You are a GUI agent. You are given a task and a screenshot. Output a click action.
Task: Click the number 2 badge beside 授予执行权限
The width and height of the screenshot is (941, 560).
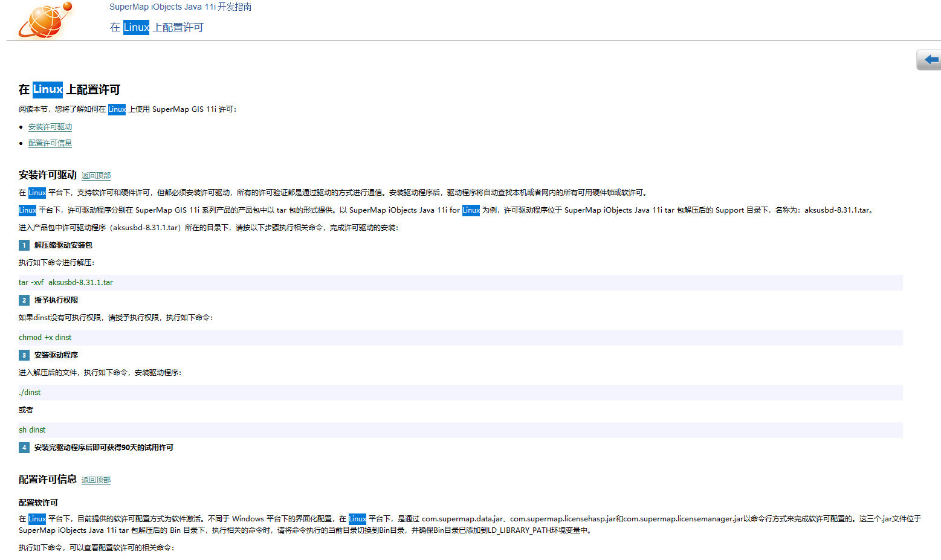point(24,300)
